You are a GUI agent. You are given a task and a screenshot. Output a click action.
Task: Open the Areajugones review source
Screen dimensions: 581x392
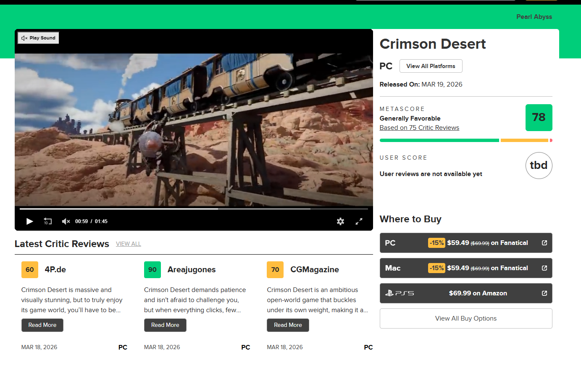coord(192,270)
